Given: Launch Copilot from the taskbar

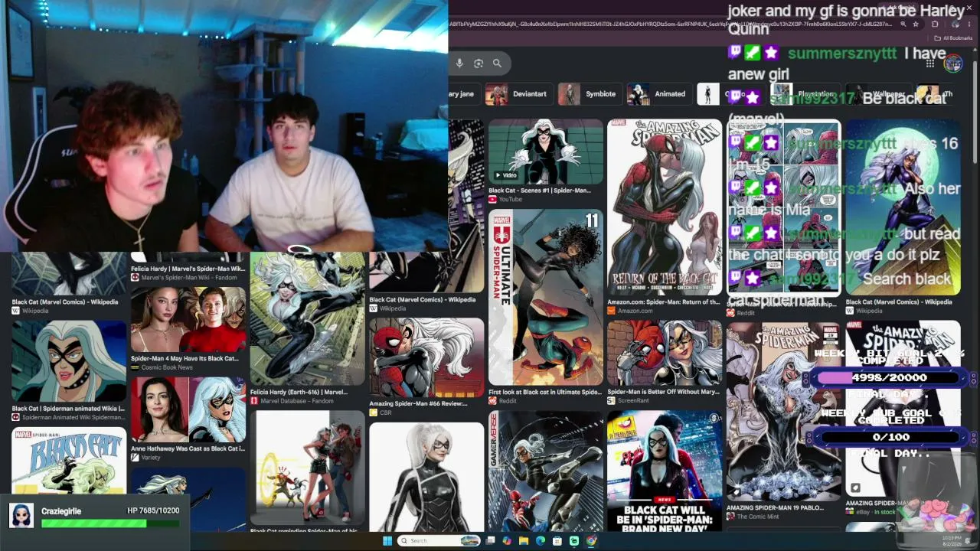Looking at the screenshot, I should tap(507, 541).
